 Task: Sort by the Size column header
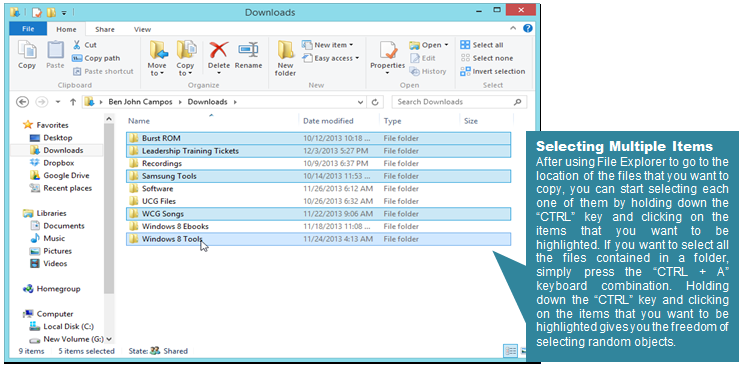tap(486, 121)
